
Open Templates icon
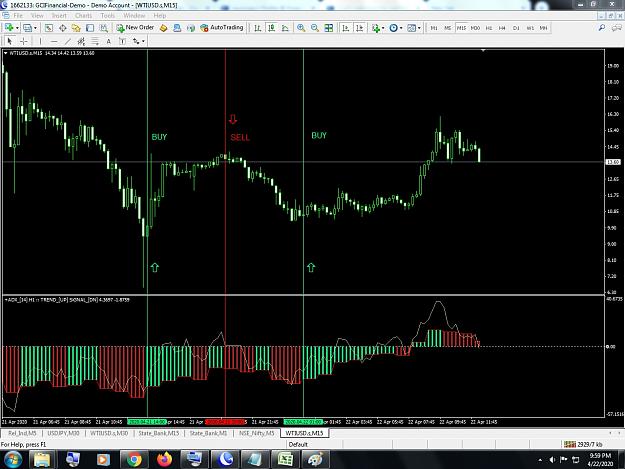tap(411, 28)
